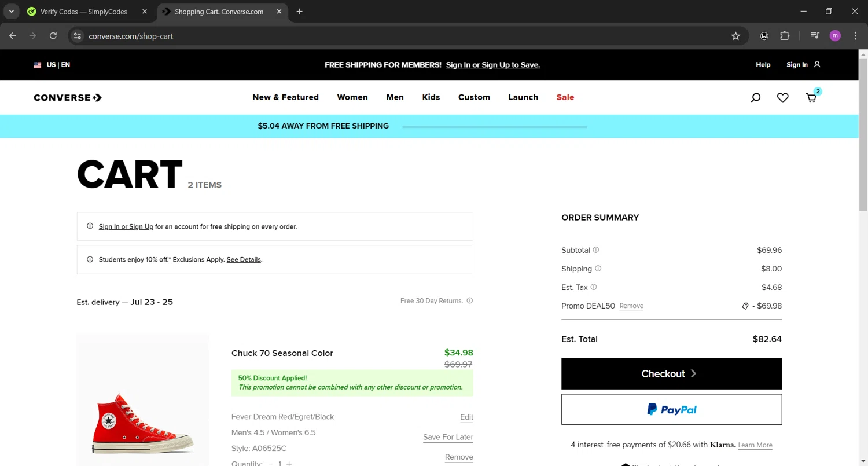Viewport: 868px width, 466px height.
Task: Click Save For Later on Chuck 70
Action: click(448, 437)
